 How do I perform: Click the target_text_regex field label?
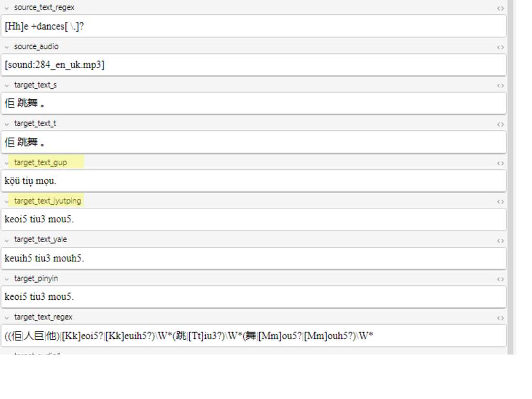point(43,317)
